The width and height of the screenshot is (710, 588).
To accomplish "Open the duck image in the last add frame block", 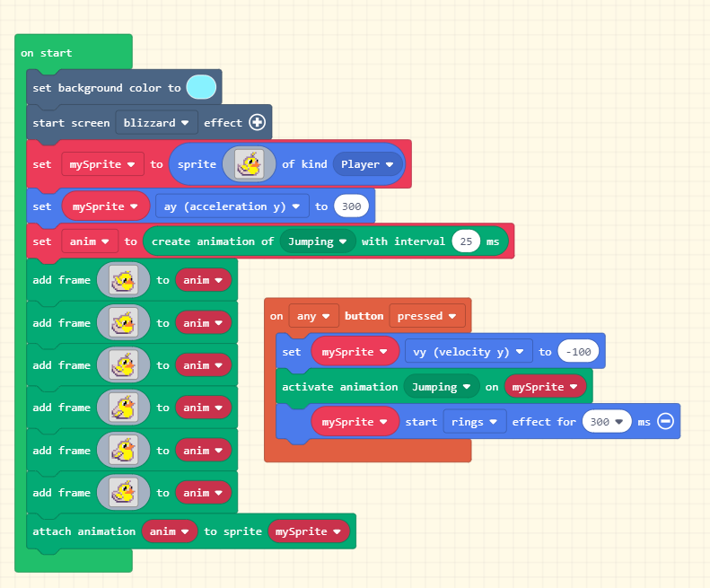I will coord(123,493).
